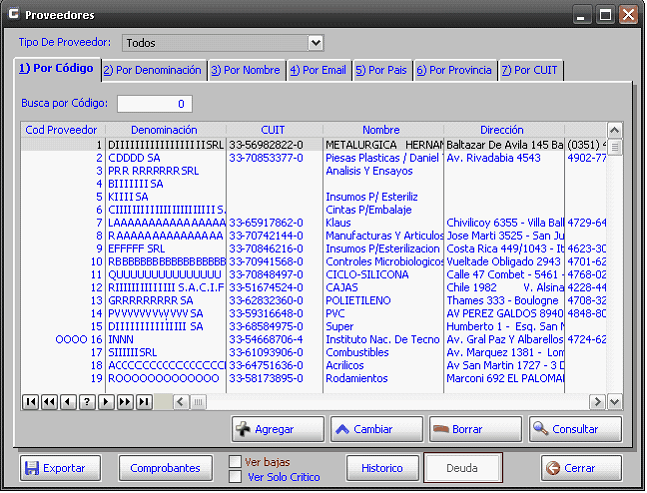647x493 pixels.
Task: Click Agregar to add a provider
Action: pyautogui.click(x=278, y=429)
